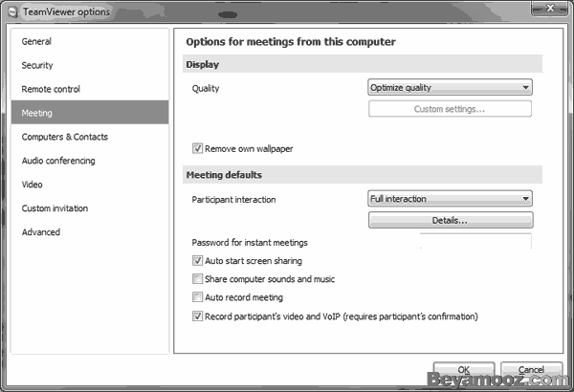This screenshot has height=392, width=574.
Task: Open the General settings category
Action: click(x=36, y=42)
